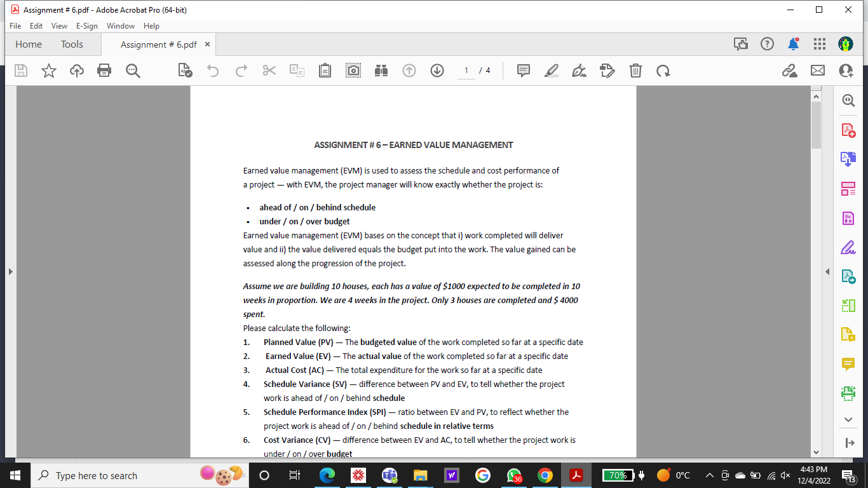Viewport: 868px width, 488px height.
Task: Take a Snapshot with the camera tool
Action: pyautogui.click(x=353, y=71)
